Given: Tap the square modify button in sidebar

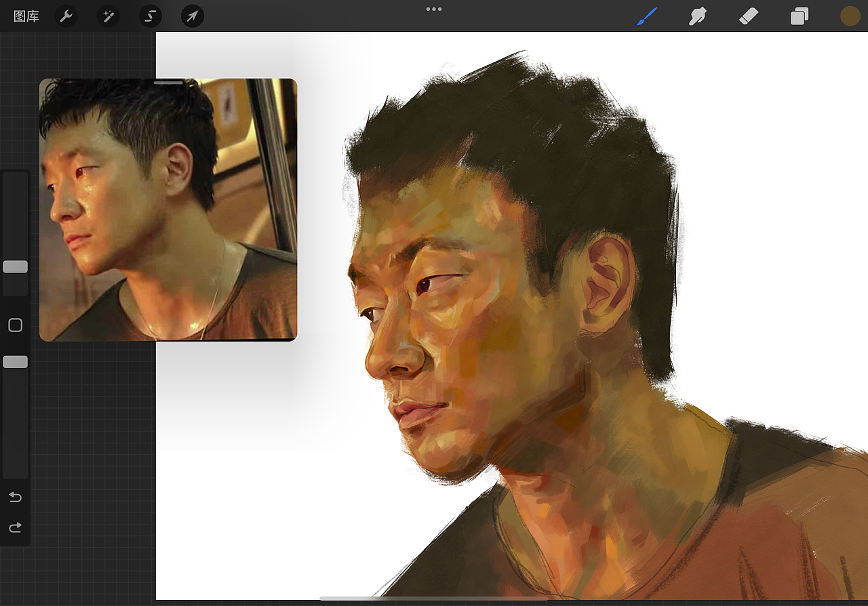Looking at the screenshot, I should (15, 325).
